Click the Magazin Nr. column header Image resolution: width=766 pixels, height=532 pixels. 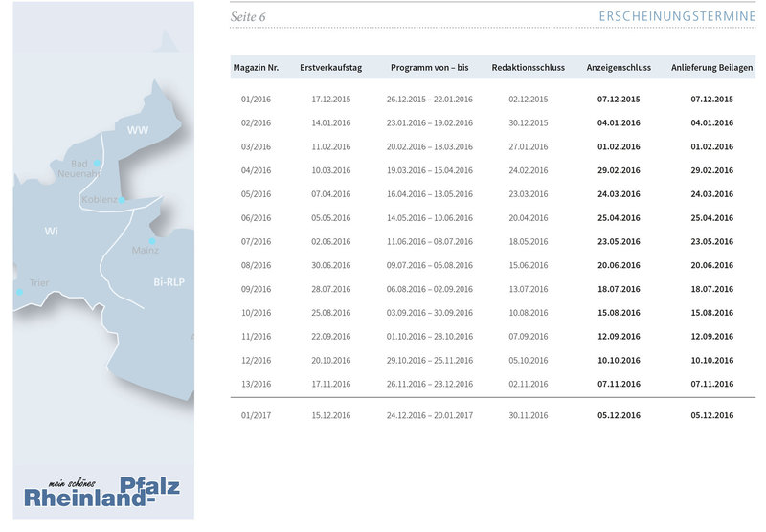point(256,68)
